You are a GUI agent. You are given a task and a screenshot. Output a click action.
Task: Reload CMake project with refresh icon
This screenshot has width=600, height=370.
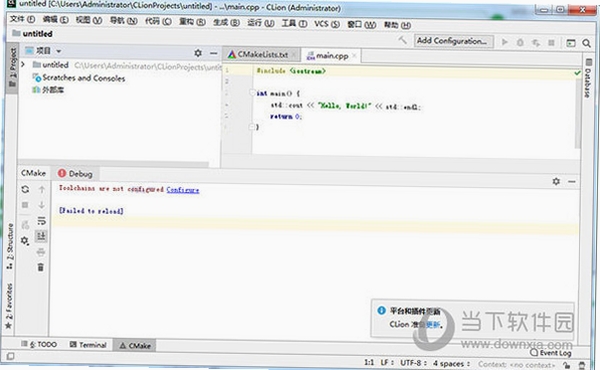[25, 189]
